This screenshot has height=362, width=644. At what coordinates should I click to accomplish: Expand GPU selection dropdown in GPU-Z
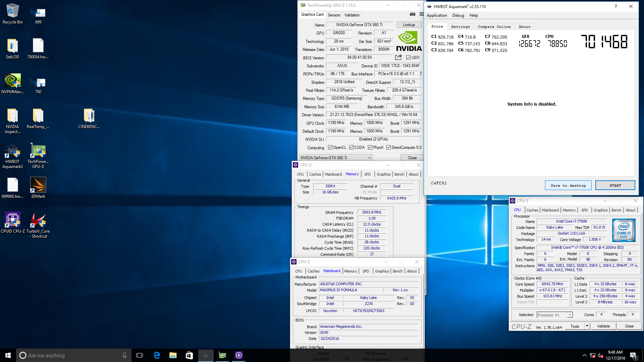coord(369,158)
